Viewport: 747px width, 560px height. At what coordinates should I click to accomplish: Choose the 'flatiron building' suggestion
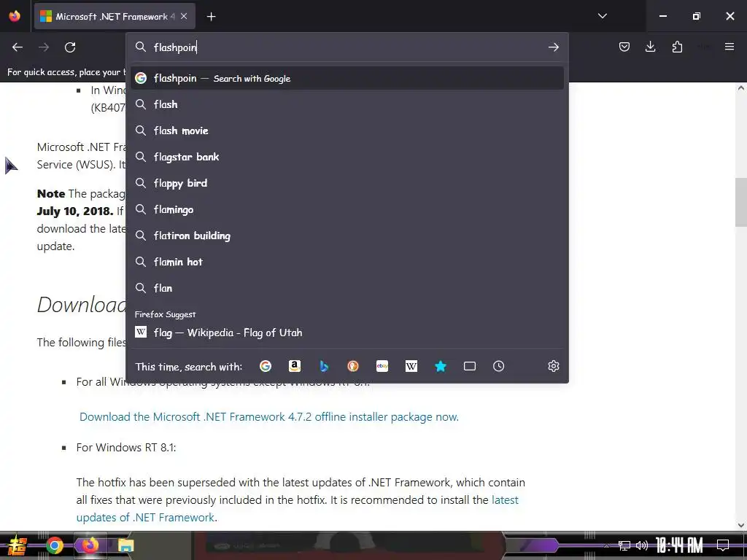tap(347, 236)
